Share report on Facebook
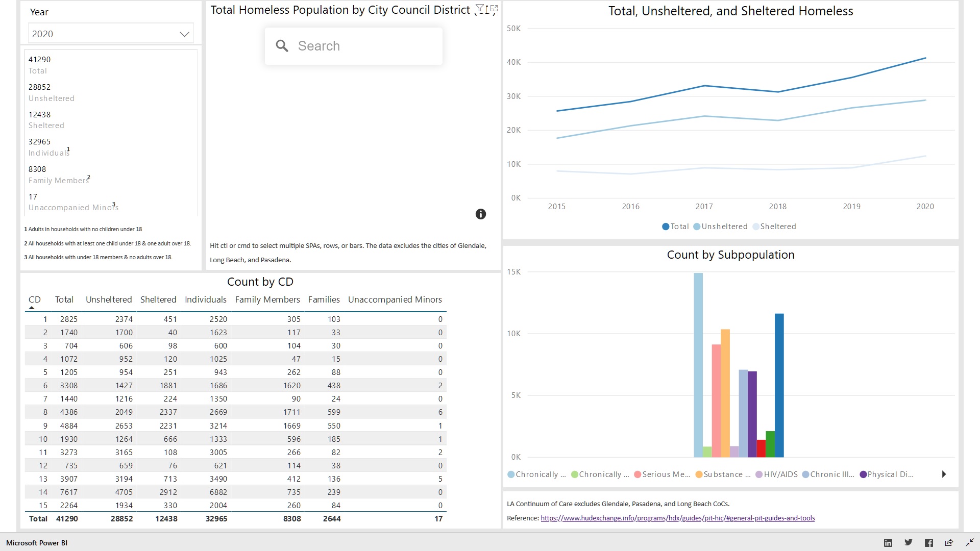Image resolution: width=980 pixels, height=551 pixels. click(x=929, y=543)
